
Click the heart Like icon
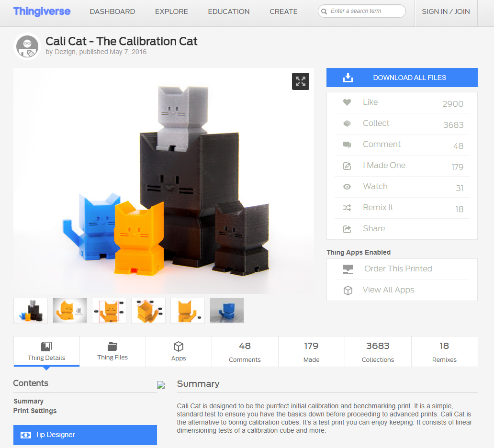[347, 102]
